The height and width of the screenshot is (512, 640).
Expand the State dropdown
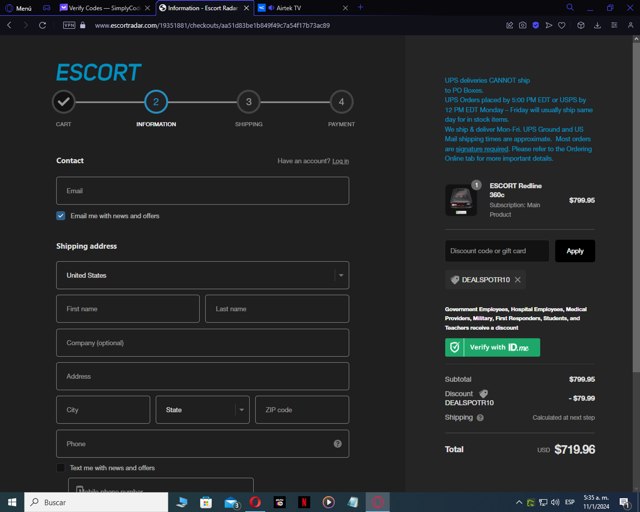(202, 410)
